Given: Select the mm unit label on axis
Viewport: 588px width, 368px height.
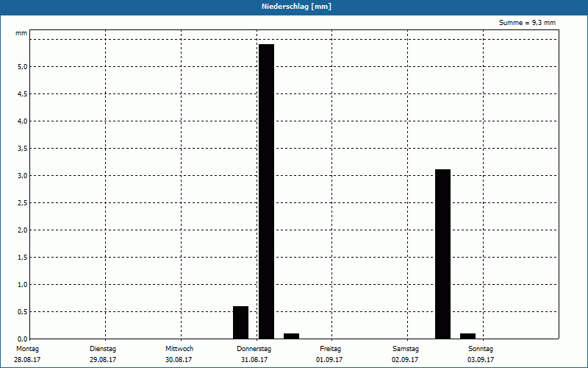Looking at the screenshot, I should [21, 33].
